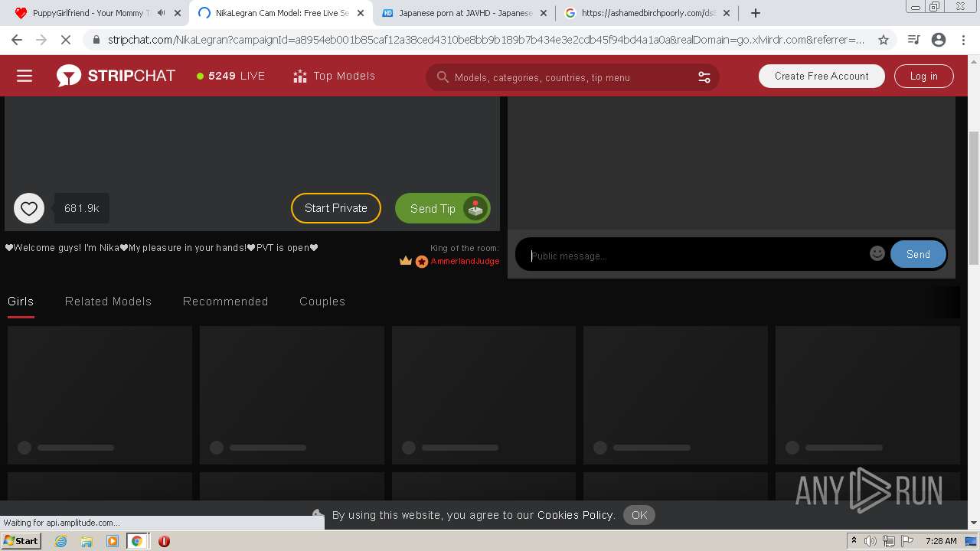
Task: Send the public chat message
Action: point(918,255)
